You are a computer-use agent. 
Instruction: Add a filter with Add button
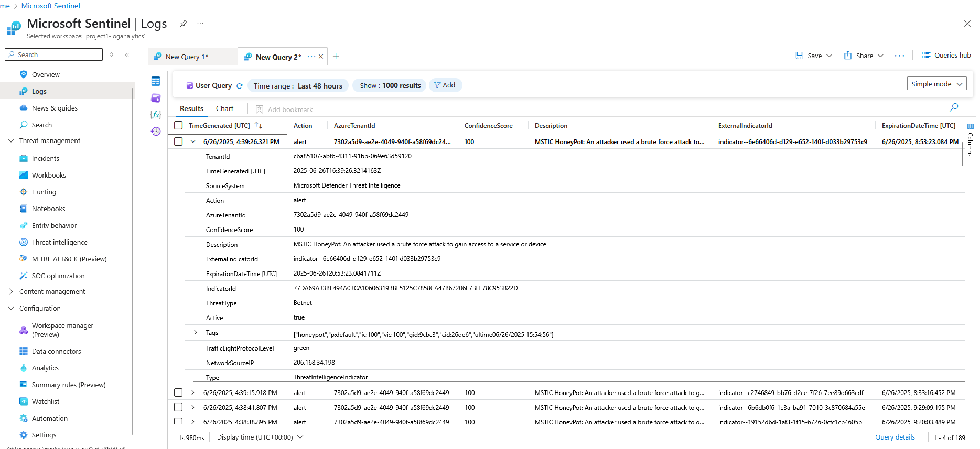pyautogui.click(x=445, y=85)
